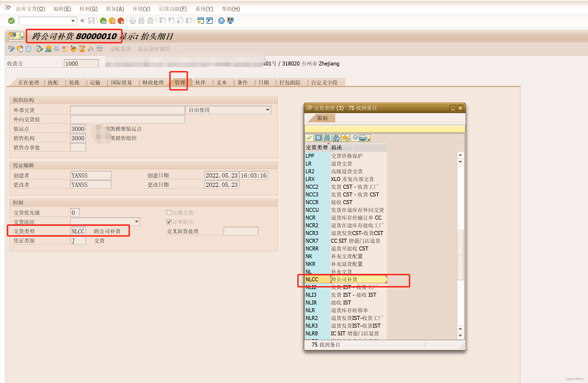Click the Create New Session icon
Viewport: 588px width, 383px height.
(200, 21)
